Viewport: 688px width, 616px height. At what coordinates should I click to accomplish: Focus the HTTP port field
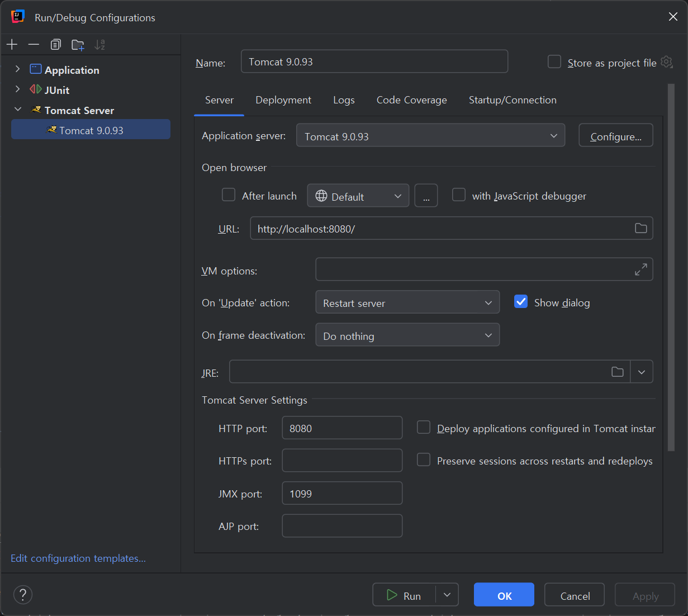[342, 428]
